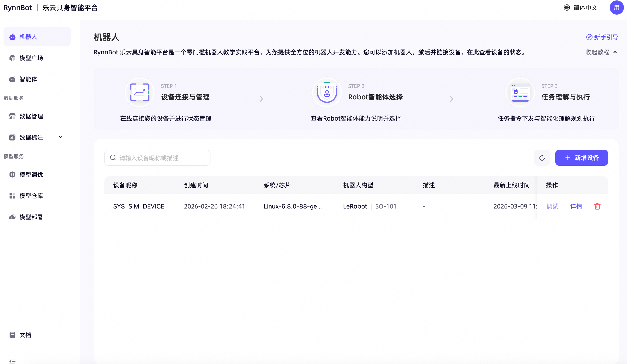627x364 pixels.
Task: Open 详情 for SYS_SIM_DEVICE
Action: click(576, 206)
